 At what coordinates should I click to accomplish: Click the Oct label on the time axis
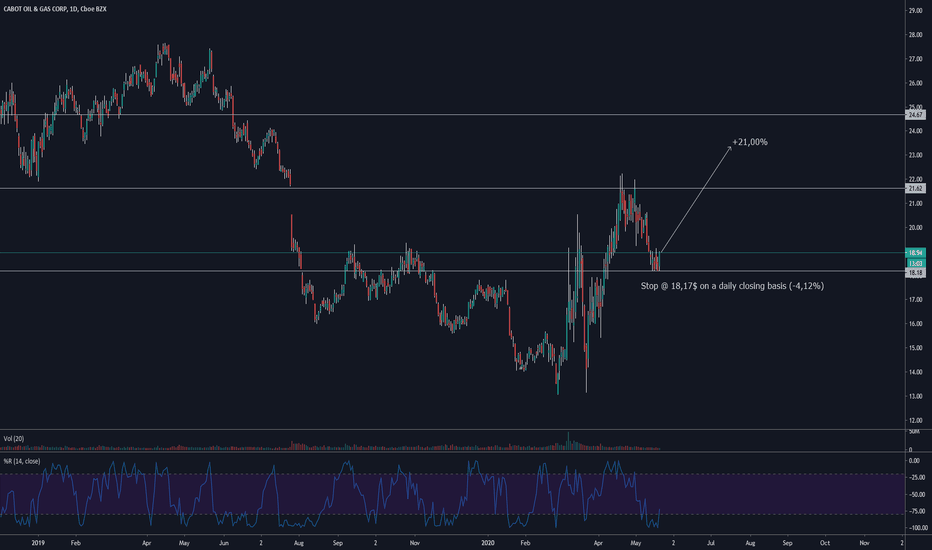pos(825,543)
